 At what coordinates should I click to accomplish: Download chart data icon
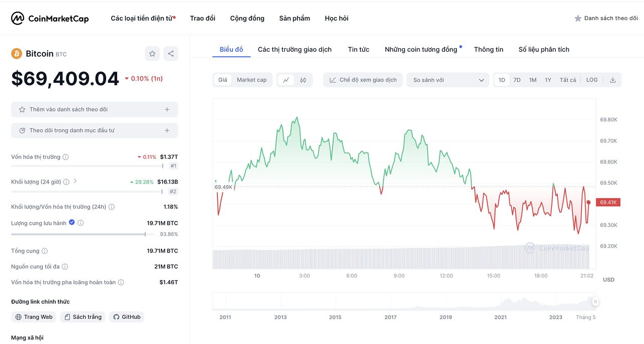[613, 80]
